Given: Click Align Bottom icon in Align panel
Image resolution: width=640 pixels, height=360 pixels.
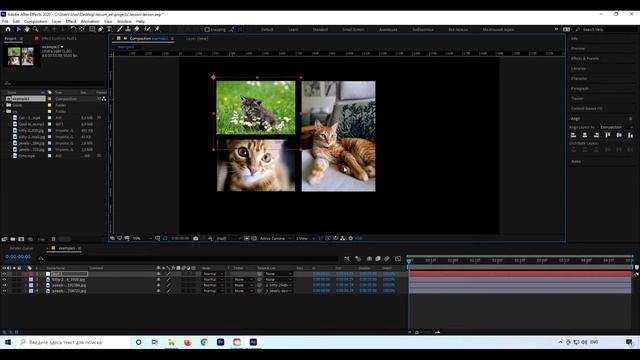Looking at the screenshot, I should pyautogui.click(x=631, y=135).
